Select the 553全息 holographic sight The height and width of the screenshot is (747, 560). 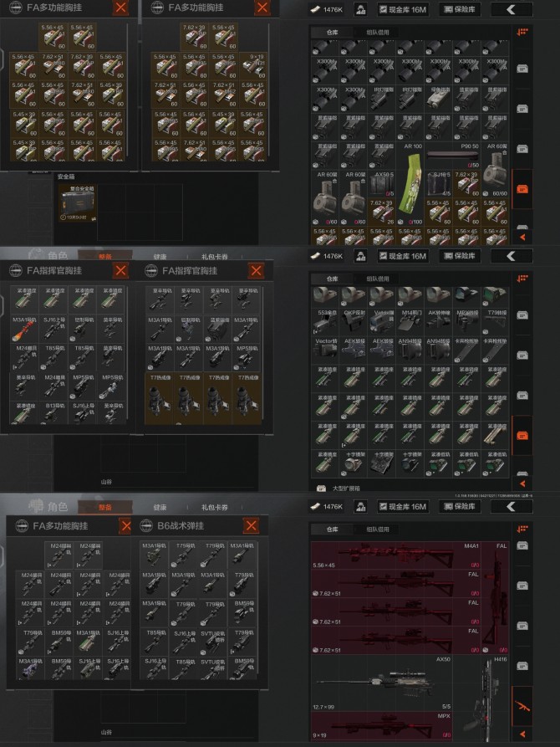tap(327, 321)
